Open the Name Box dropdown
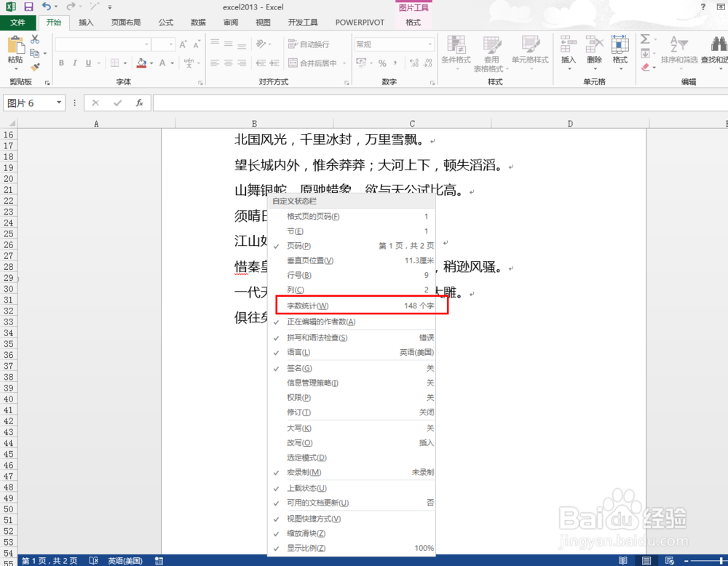The height and width of the screenshot is (566, 728). click(x=59, y=103)
